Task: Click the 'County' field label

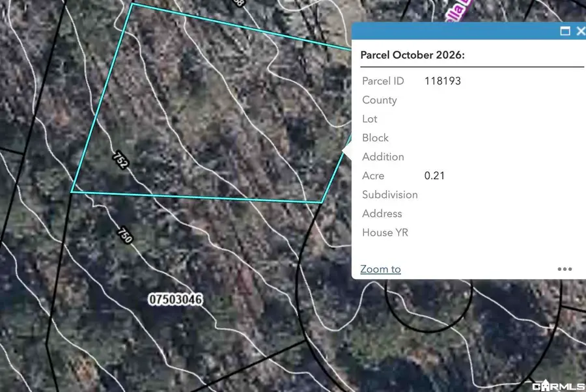Action: [x=380, y=100]
